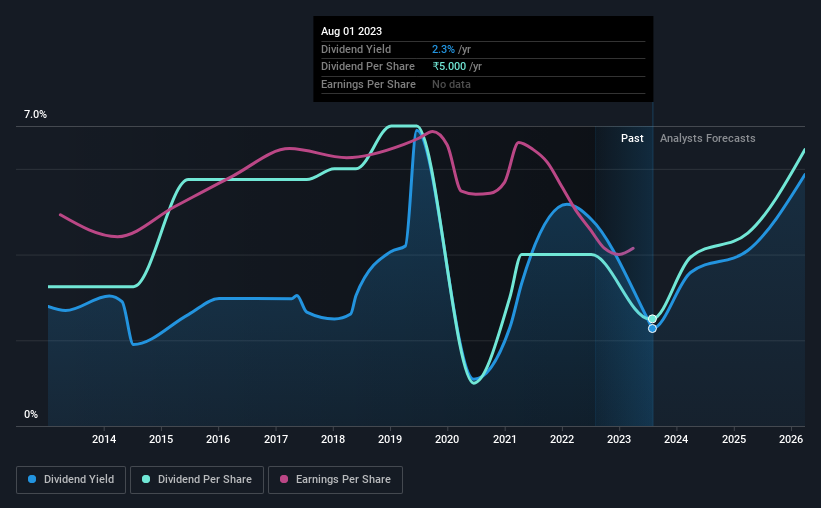Image resolution: width=821 pixels, height=508 pixels.
Task: Click the 2017 year axis label
Action: 276,439
